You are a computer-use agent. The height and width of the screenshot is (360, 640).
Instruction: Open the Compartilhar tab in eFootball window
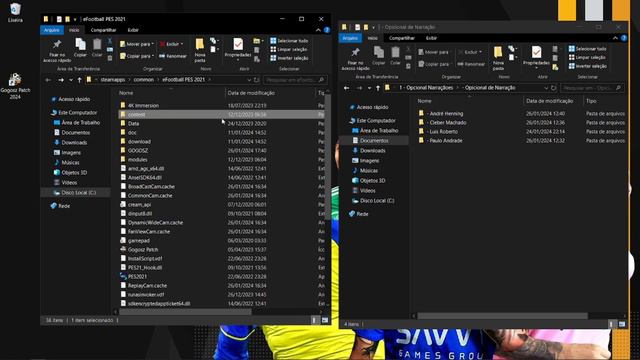tap(103, 30)
